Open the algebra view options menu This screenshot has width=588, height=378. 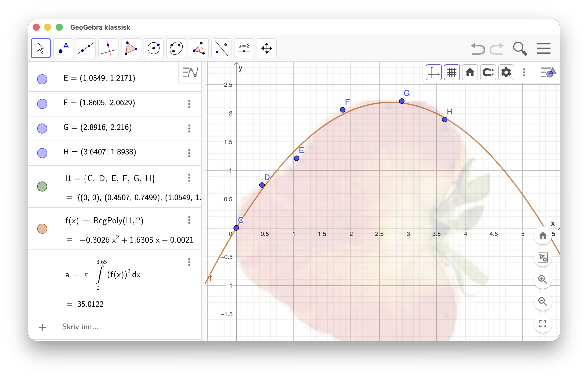click(x=190, y=73)
